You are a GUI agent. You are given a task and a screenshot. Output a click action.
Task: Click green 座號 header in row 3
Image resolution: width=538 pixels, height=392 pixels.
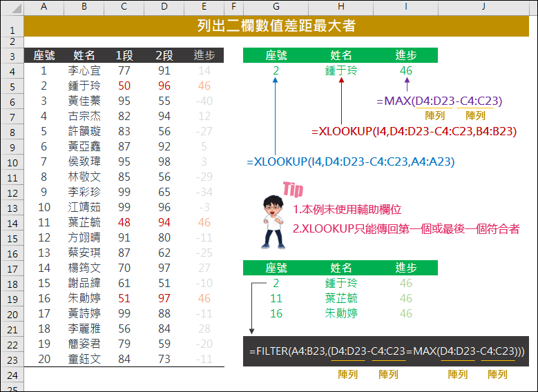(276, 55)
